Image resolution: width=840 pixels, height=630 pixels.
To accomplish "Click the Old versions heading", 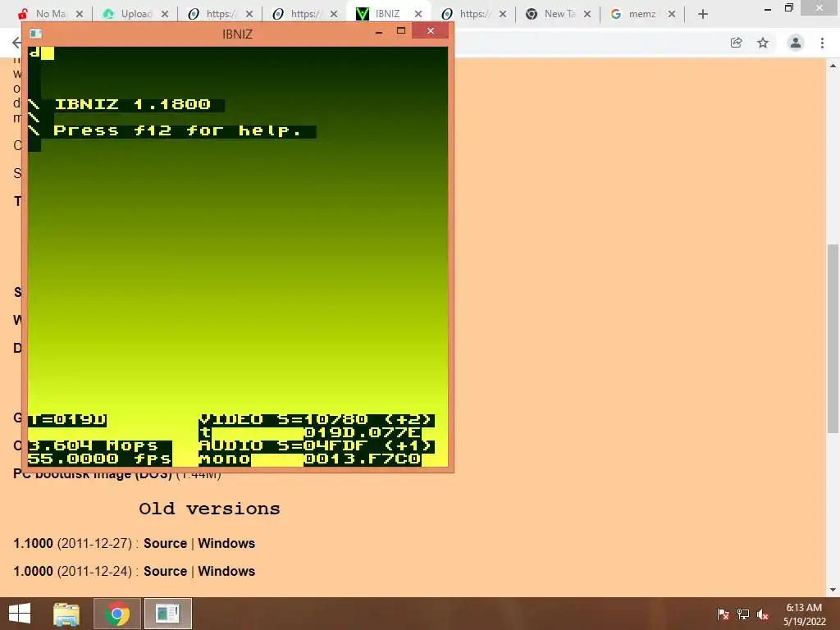I will 209,509.
